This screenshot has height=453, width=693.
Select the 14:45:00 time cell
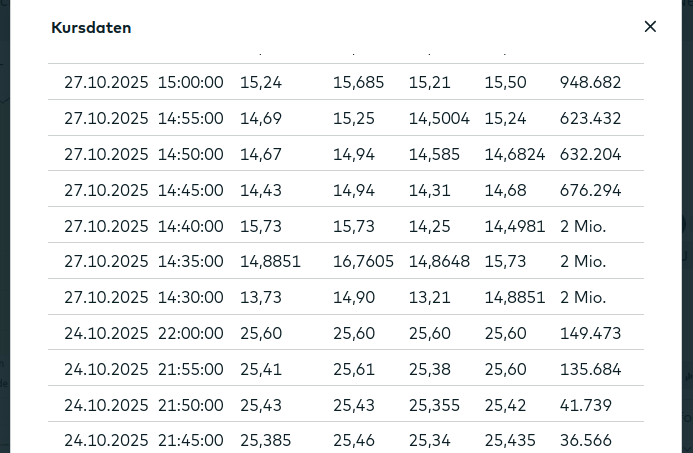click(x=190, y=190)
